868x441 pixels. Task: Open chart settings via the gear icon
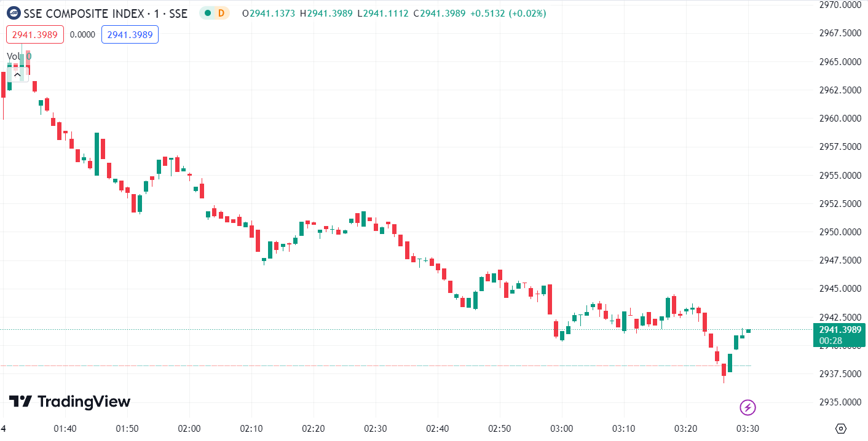[841, 428]
